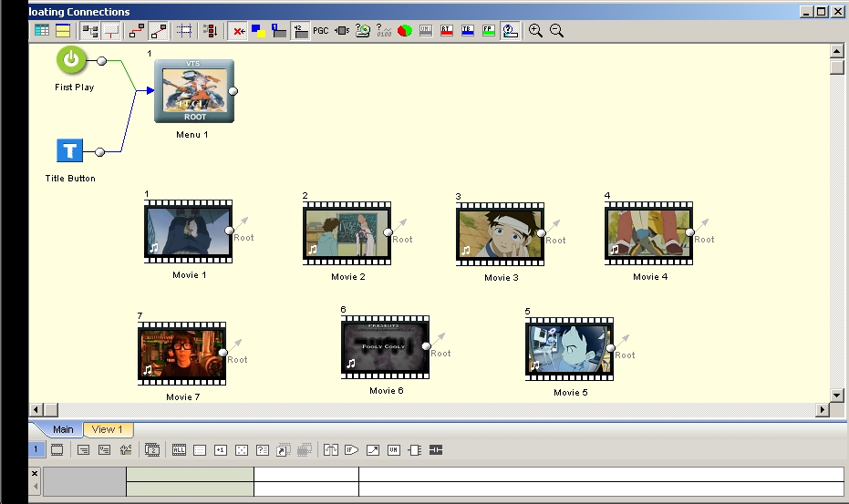Click the '?0100' binary query icon
The width and height of the screenshot is (849, 504).
click(x=384, y=31)
